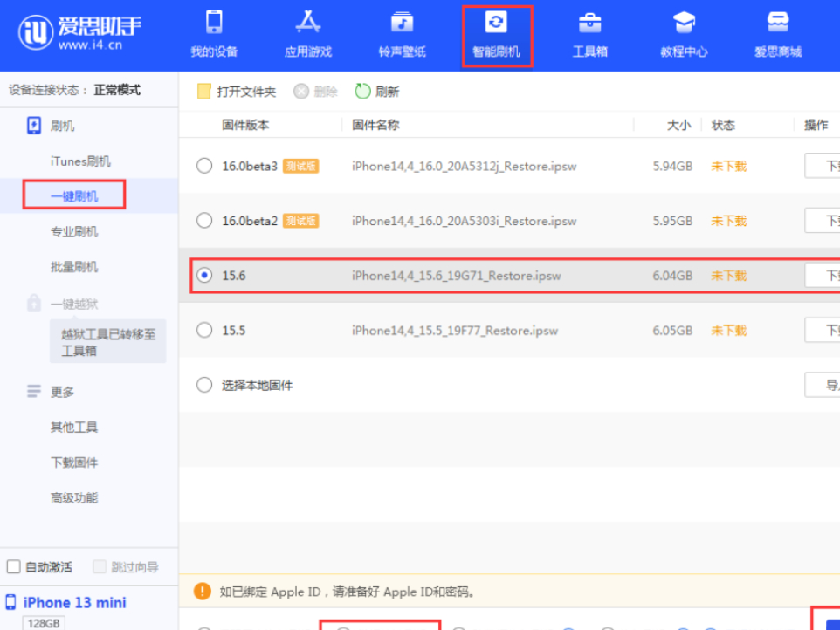Click the 爱思助手 logo
Screen dimensions: 840x630
[x=79, y=32]
